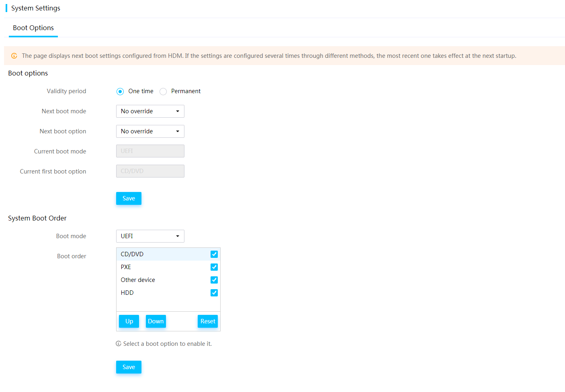Screen dimensions: 565x392
Task: Move the selected boot item Down
Action: click(156, 321)
